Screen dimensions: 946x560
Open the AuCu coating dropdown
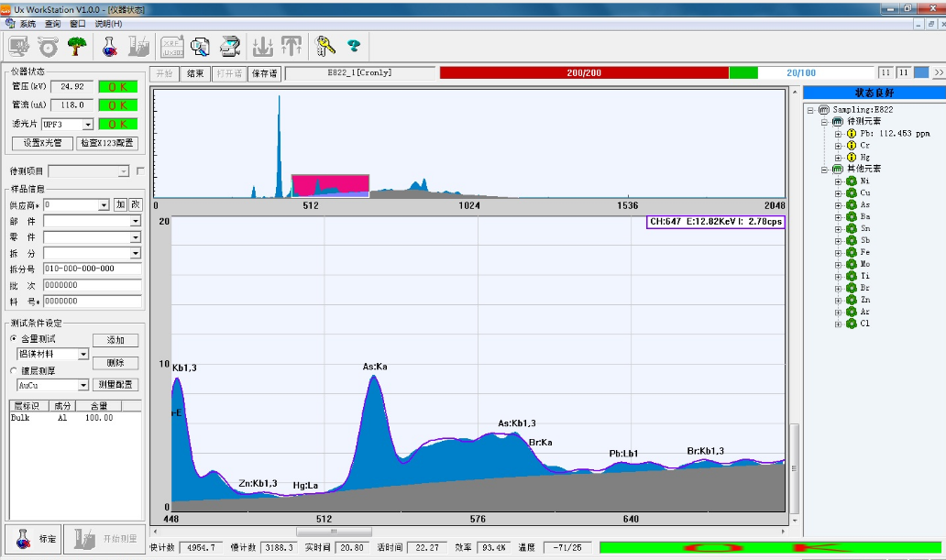coord(83,385)
